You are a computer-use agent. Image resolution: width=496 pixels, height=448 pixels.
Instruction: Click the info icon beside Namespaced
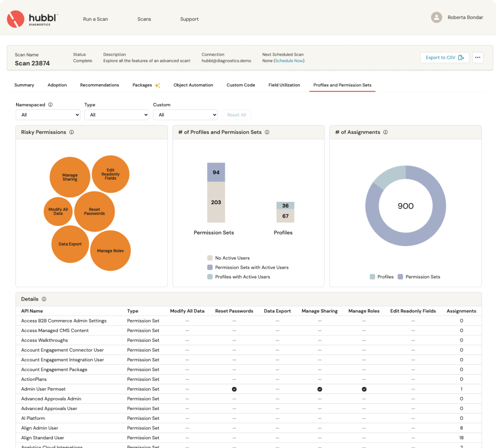tap(50, 105)
